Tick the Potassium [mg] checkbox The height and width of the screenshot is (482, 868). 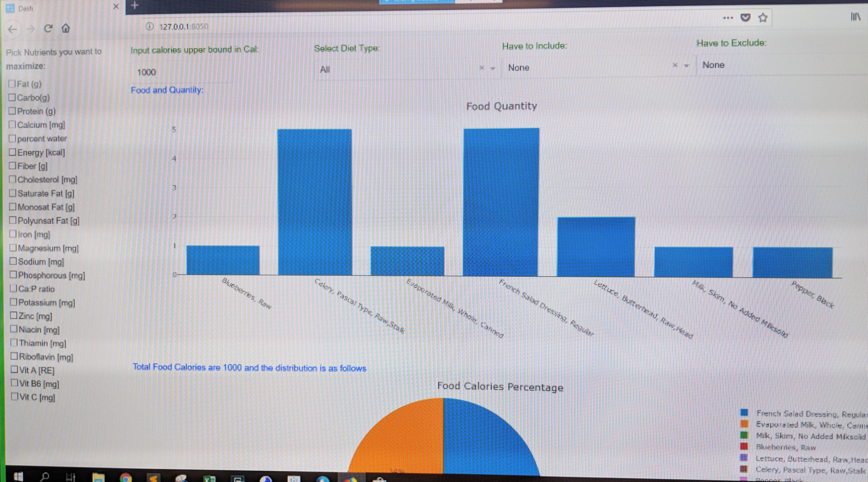[x=14, y=302]
